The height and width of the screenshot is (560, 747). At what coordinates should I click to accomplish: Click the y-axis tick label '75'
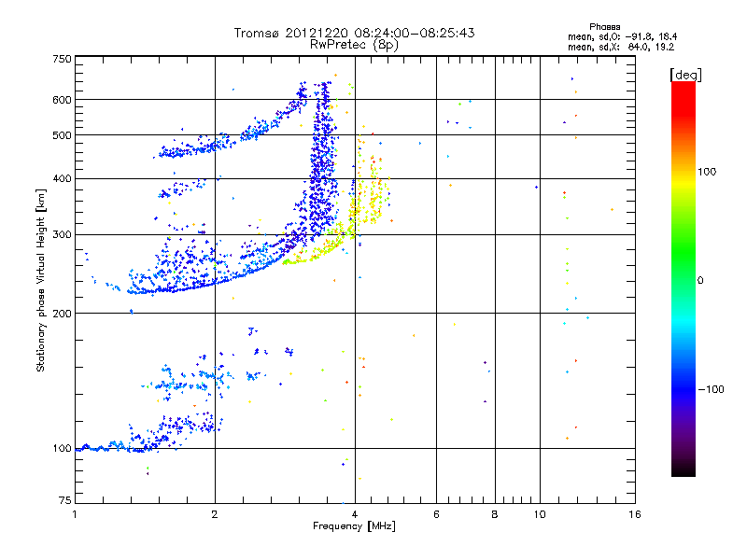(65, 500)
